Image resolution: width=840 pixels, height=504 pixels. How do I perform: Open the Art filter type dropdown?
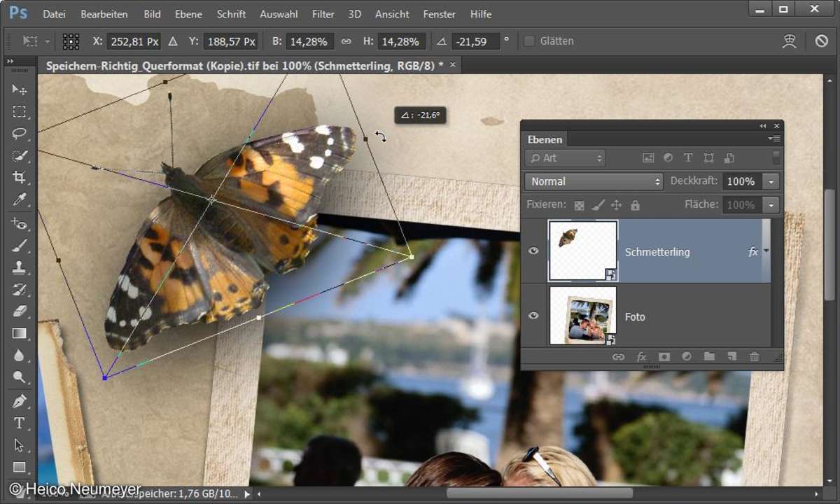tap(565, 158)
